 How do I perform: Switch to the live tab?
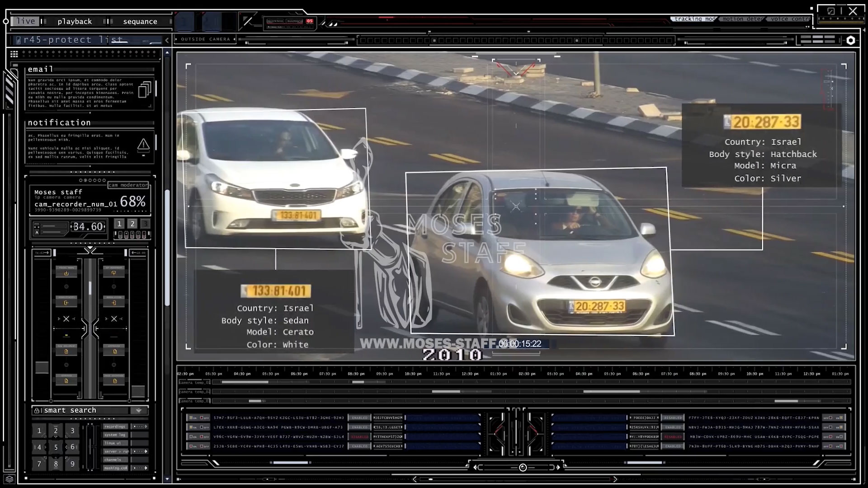point(25,21)
